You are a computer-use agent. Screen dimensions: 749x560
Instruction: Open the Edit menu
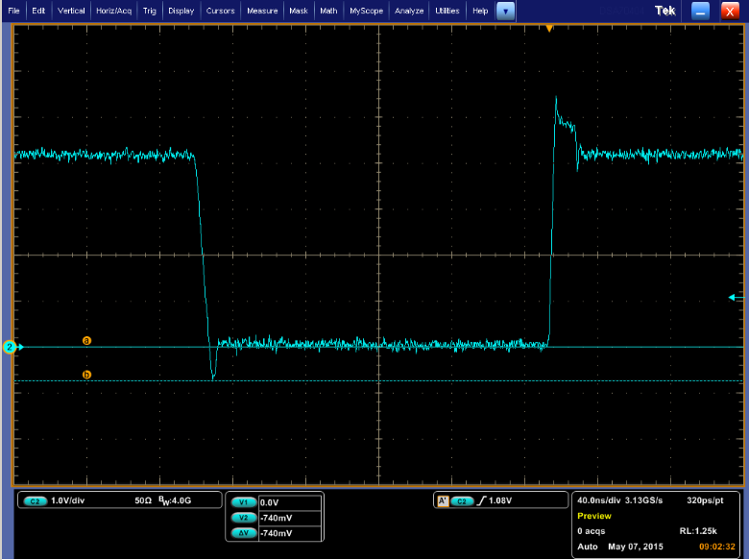(38, 11)
